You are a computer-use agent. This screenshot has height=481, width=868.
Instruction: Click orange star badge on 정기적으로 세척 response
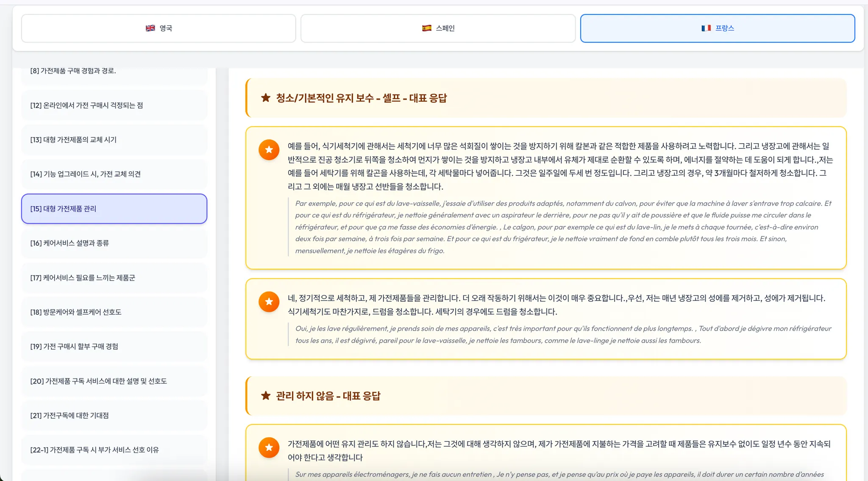(x=269, y=302)
